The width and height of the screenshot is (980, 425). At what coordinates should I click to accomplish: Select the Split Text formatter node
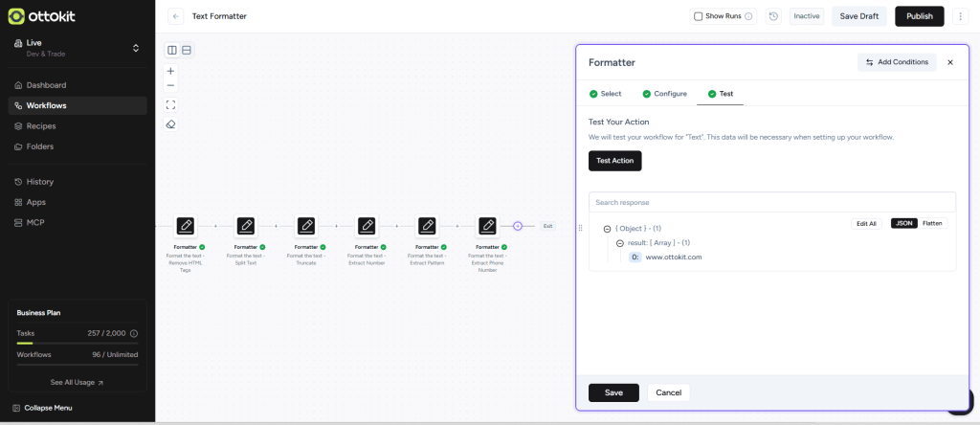(246, 226)
